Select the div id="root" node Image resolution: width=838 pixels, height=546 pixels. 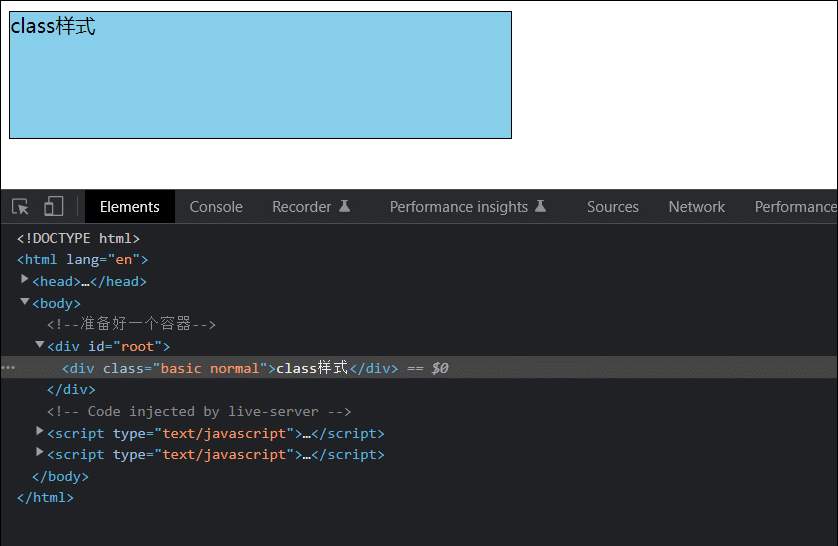(x=108, y=346)
